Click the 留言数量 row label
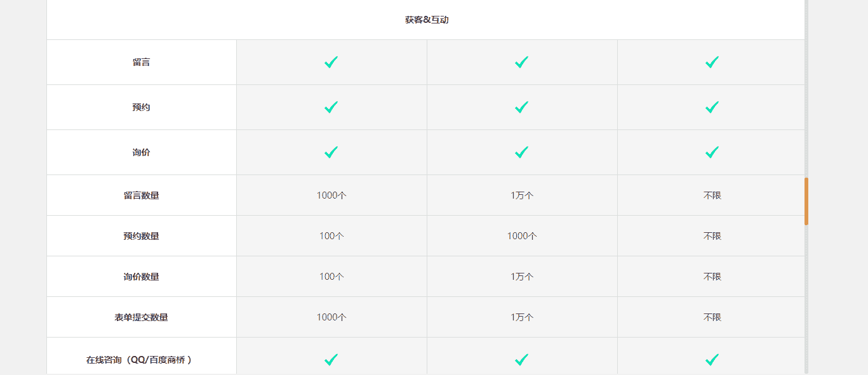The height and width of the screenshot is (375, 868). [x=142, y=195]
